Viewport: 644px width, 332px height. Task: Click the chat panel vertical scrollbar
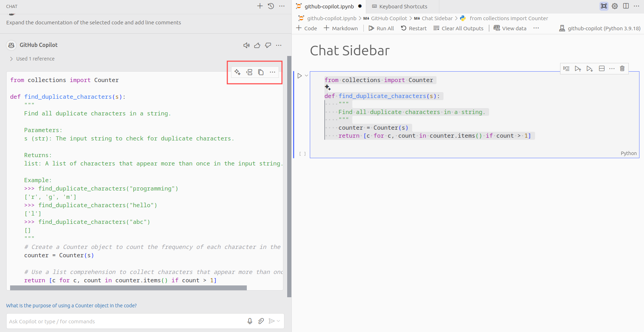coord(289,177)
